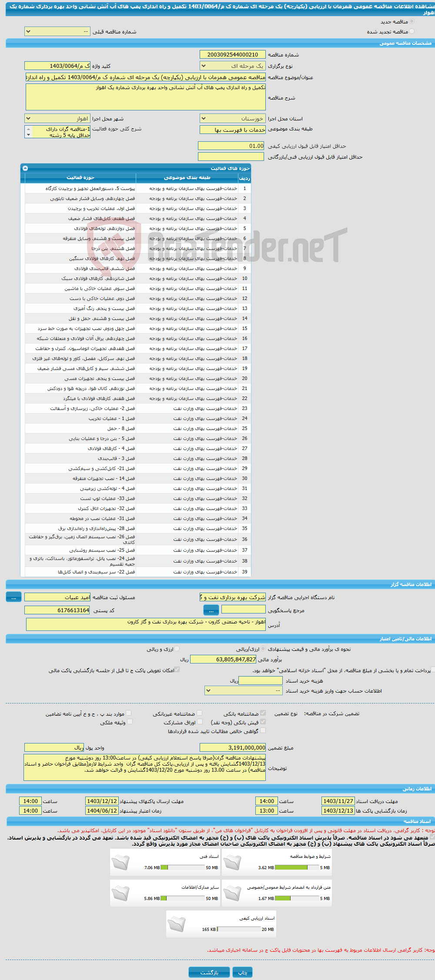This screenshot has width=435, height=980.
Task: Click the ellipsis button beside 'مرجع پاسخگویی'
Action: [211, 610]
